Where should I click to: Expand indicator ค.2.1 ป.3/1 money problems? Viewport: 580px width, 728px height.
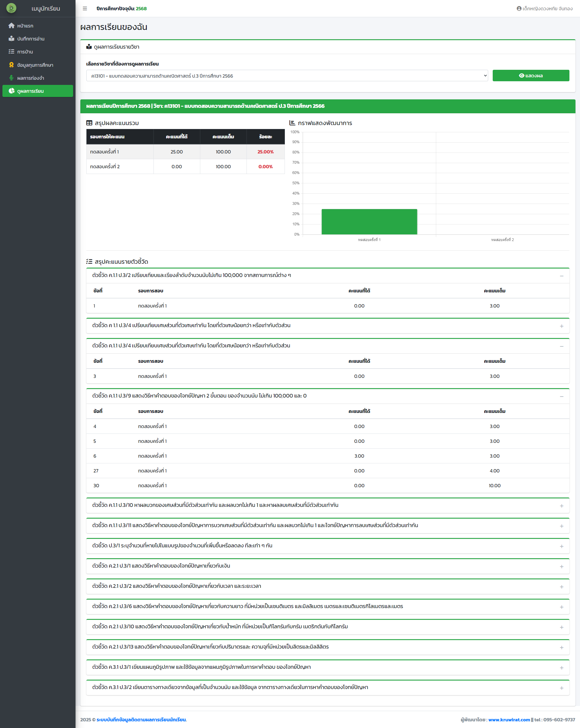[562, 567]
